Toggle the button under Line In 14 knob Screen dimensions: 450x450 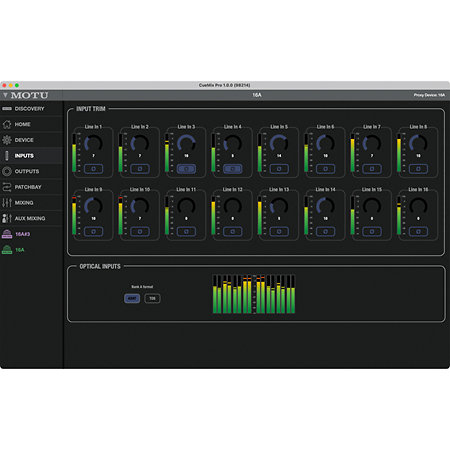point(325,231)
